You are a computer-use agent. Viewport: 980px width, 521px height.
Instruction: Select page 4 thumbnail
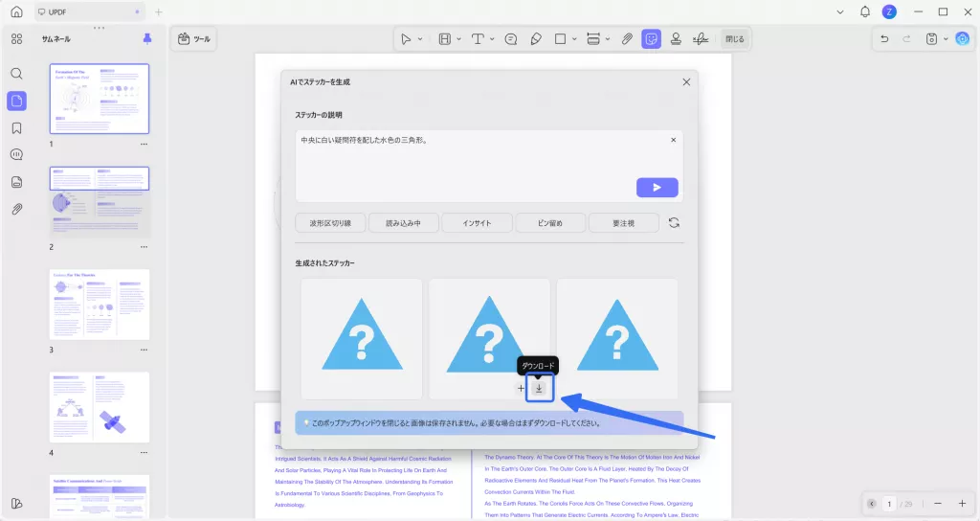pyautogui.click(x=100, y=407)
